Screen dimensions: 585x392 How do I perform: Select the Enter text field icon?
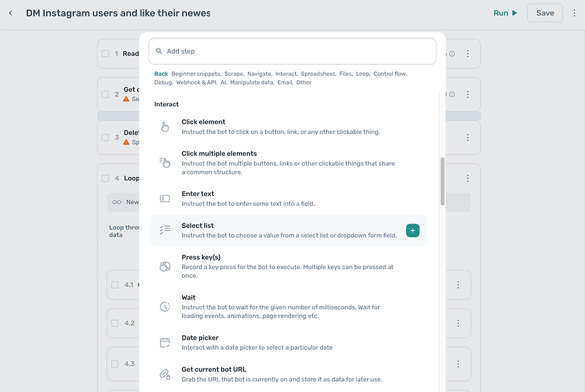(164, 198)
